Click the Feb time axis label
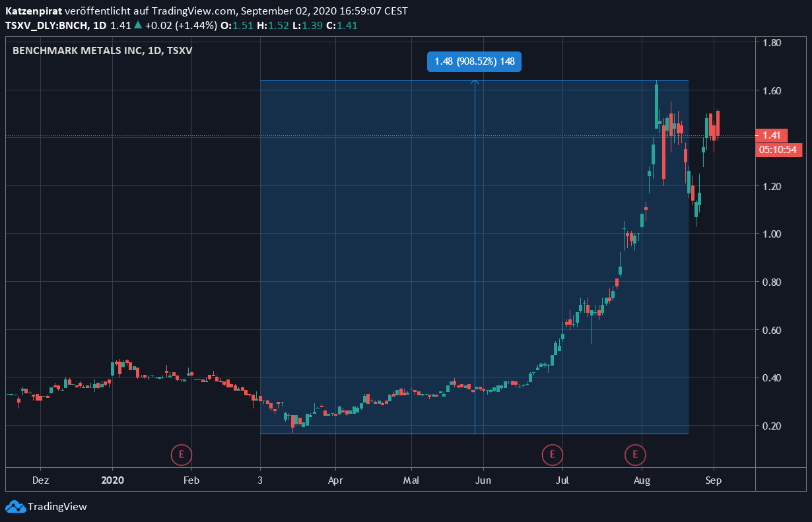Image resolution: width=812 pixels, height=522 pixels. coord(191,480)
